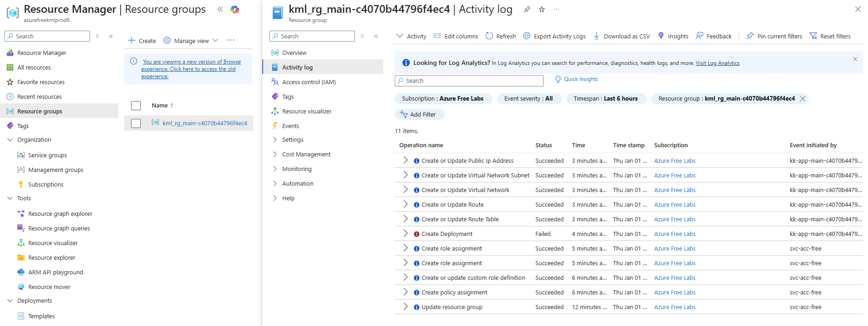Sort the list by Name column
Viewport: 868px width, 326px height.
coord(163,106)
